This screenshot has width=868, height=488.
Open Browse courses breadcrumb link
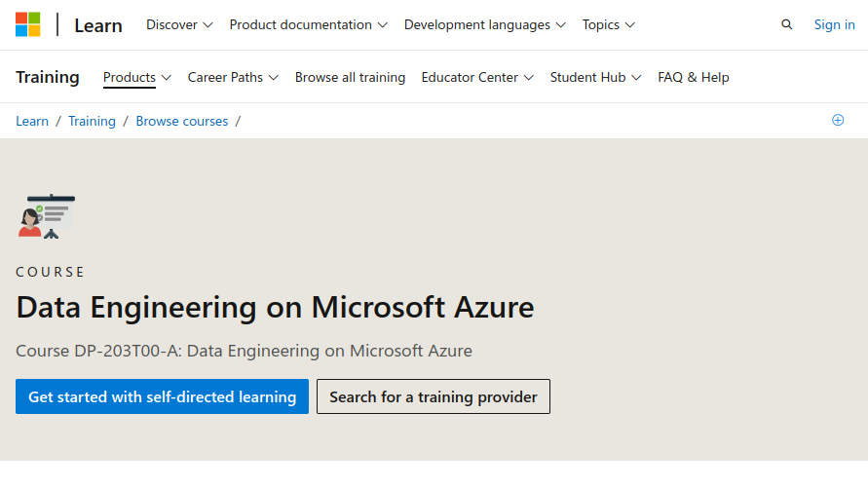tap(181, 121)
